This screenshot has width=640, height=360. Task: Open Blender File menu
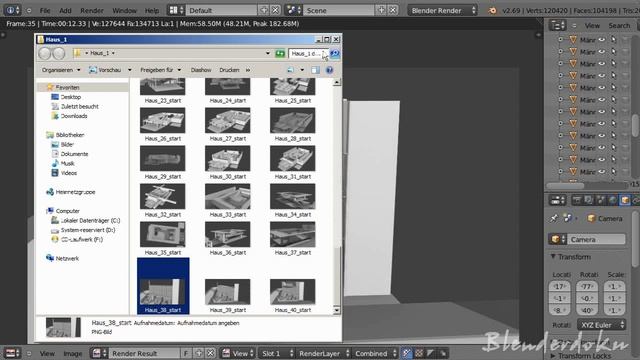click(45, 10)
